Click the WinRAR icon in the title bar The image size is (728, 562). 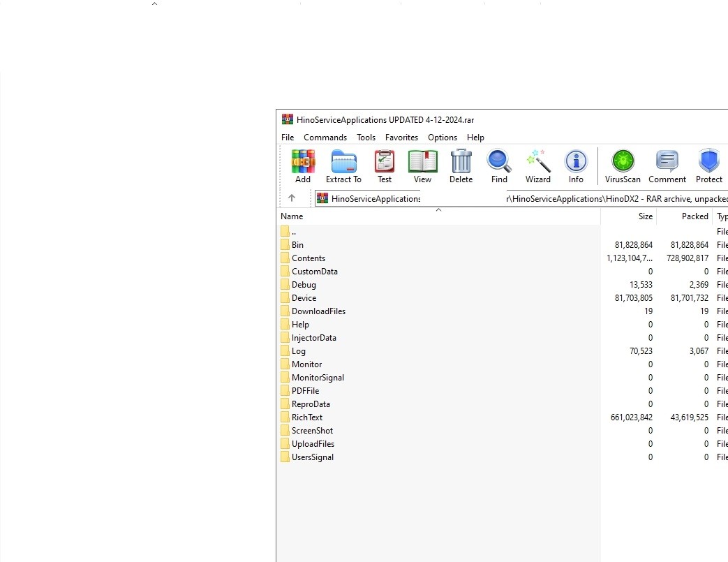coord(288,120)
